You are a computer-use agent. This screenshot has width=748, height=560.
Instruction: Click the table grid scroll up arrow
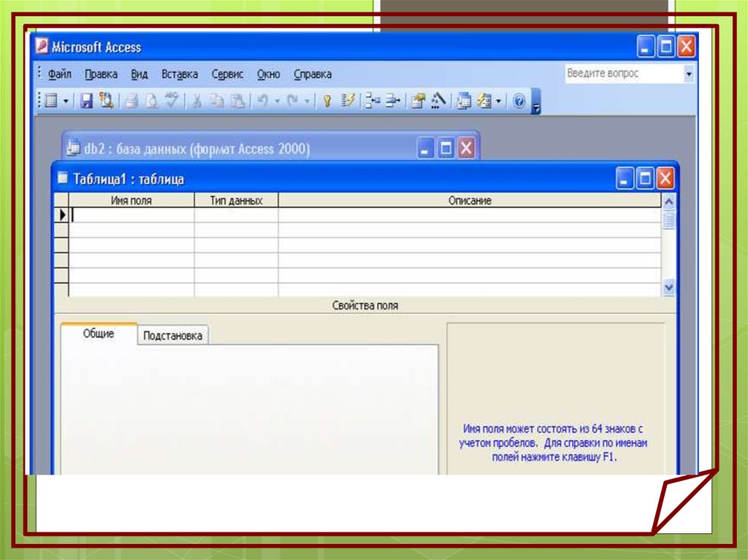(x=669, y=202)
